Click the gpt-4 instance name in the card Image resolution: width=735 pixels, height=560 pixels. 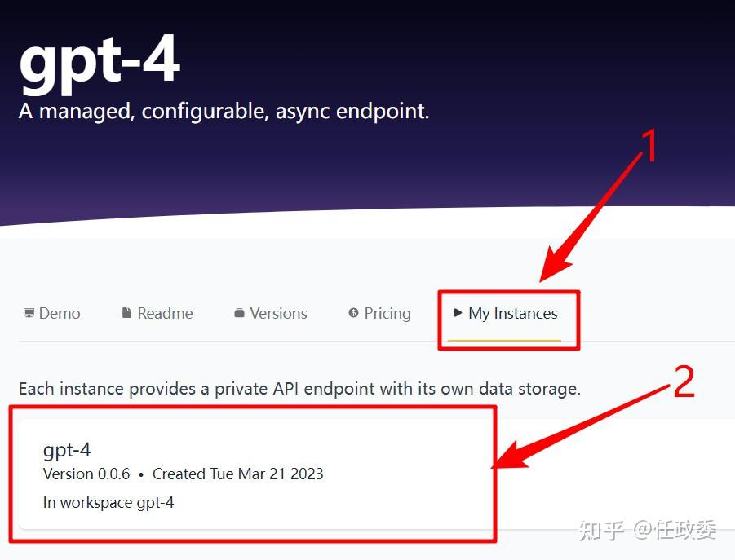click(x=67, y=451)
